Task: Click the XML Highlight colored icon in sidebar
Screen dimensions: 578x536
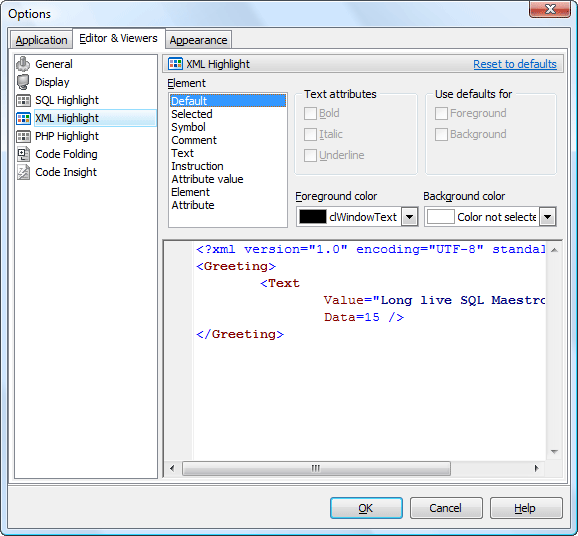Action: 24,118
